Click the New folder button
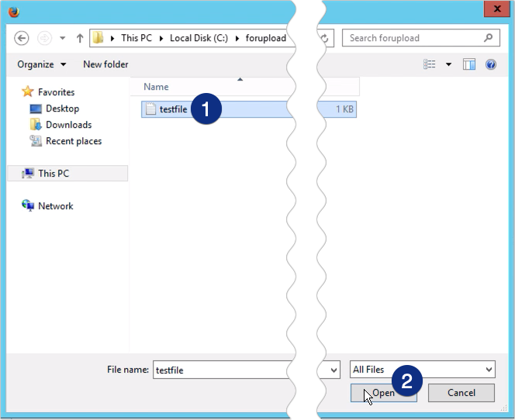Viewport: 515px width, 420px height. pyautogui.click(x=105, y=64)
